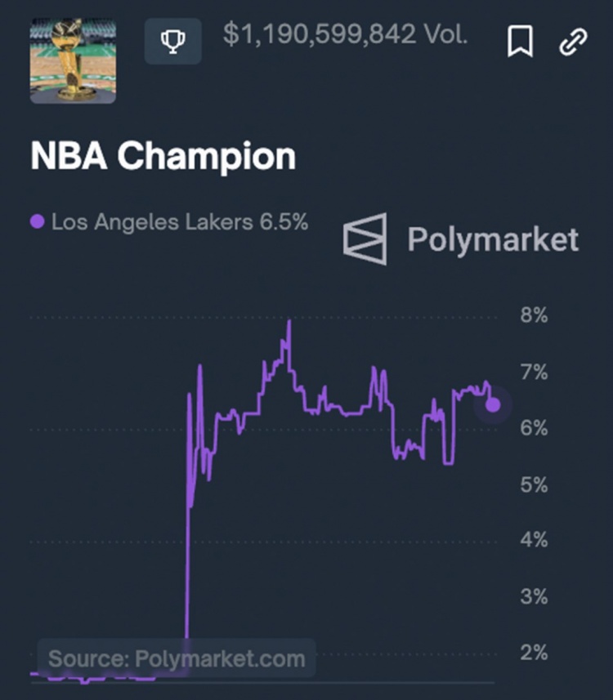Click the NBA Champion title
This screenshot has height=700, width=613.
[x=163, y=156]
